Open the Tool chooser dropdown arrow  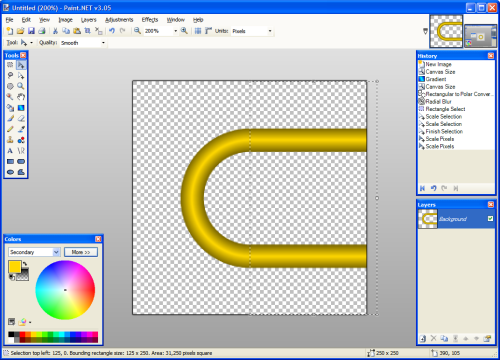click(x=31, y=43)
